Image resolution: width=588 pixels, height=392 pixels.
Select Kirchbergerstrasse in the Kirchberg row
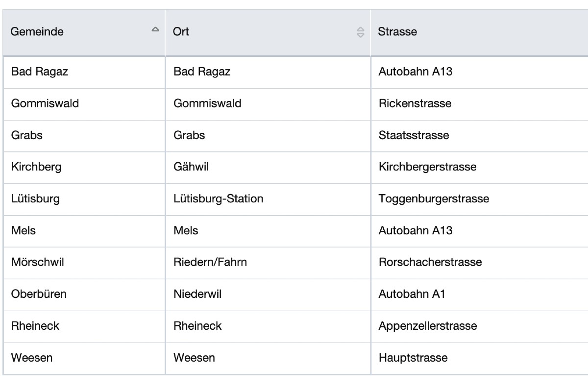[x=426, y=167]
